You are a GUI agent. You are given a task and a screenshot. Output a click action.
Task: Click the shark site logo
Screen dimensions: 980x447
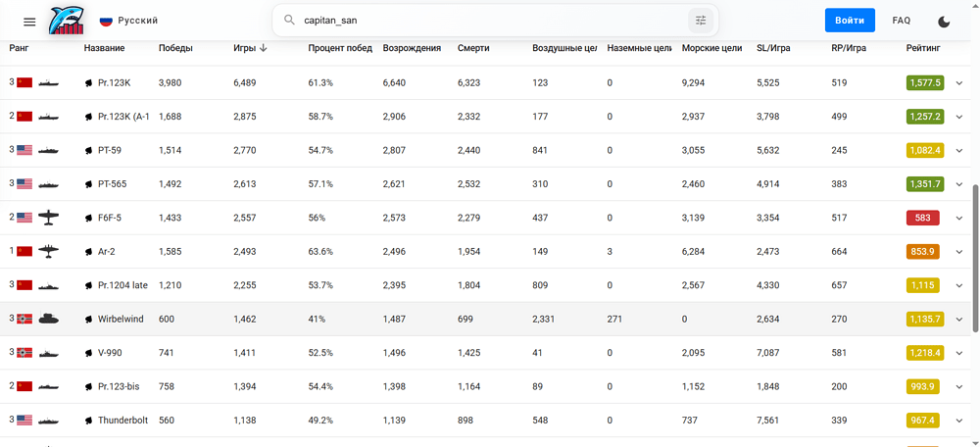click(x=69, y=20)
